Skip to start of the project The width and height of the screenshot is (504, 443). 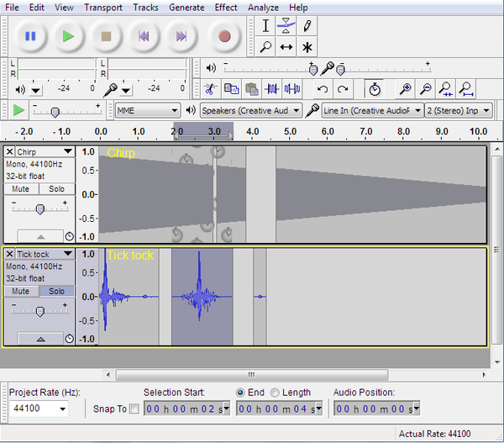144,36
